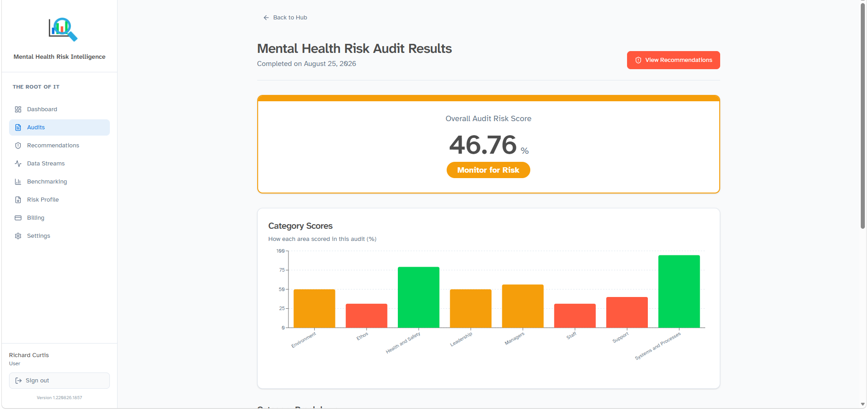Viewport: 868px width, 410px height.
Task: Click the green Systems and Processes bar
Action: (679, 292)
